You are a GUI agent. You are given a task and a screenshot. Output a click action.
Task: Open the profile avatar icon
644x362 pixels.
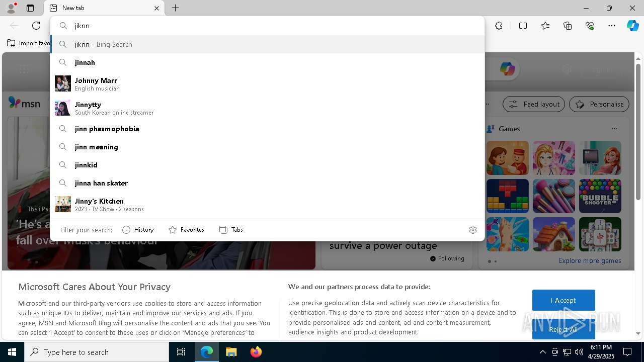(x=11, y=8)
